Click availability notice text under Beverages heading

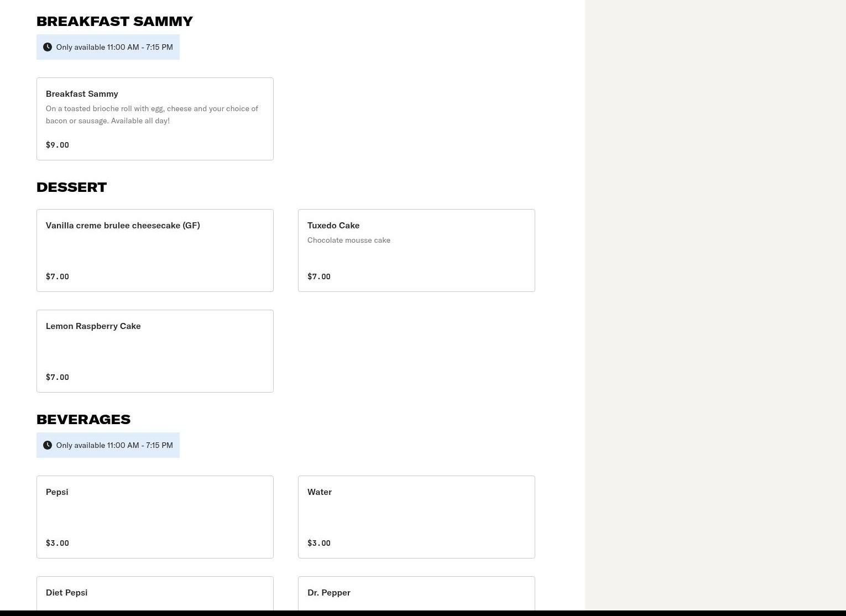click(114, 445)
